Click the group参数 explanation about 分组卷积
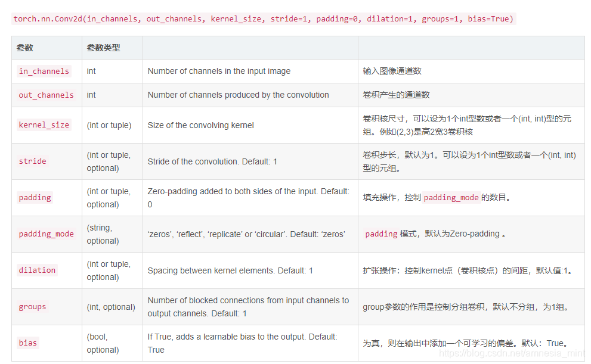The height and width of the screenshot is (364, 591). [x=466, y=307]
